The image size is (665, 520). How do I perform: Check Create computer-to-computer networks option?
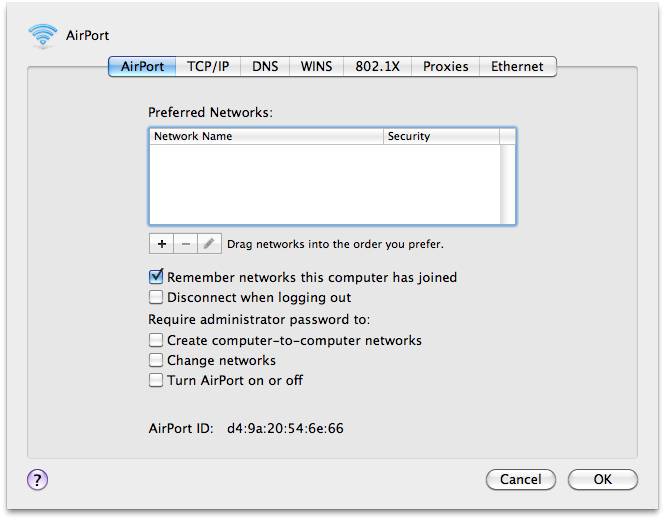point(156,340)
